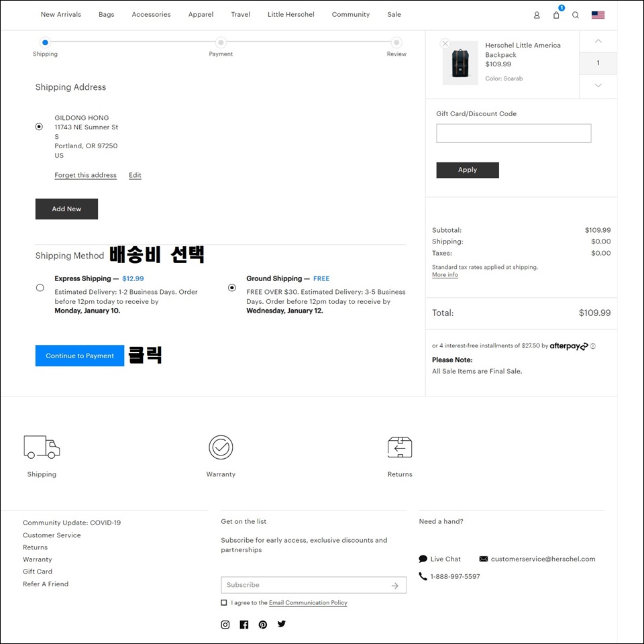This screenshot has width=644, height=644.
Task: Remove the backpack using the X icon
Action: click(445, 44)
